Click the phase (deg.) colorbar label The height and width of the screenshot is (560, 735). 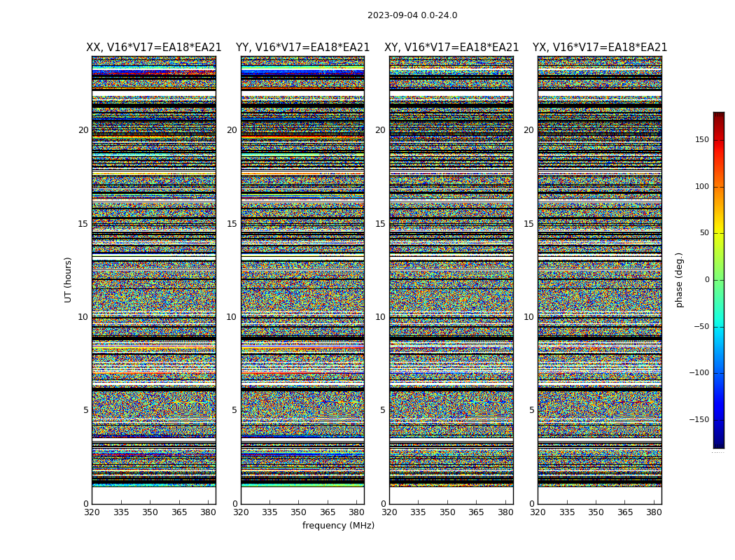coord(679,280)
